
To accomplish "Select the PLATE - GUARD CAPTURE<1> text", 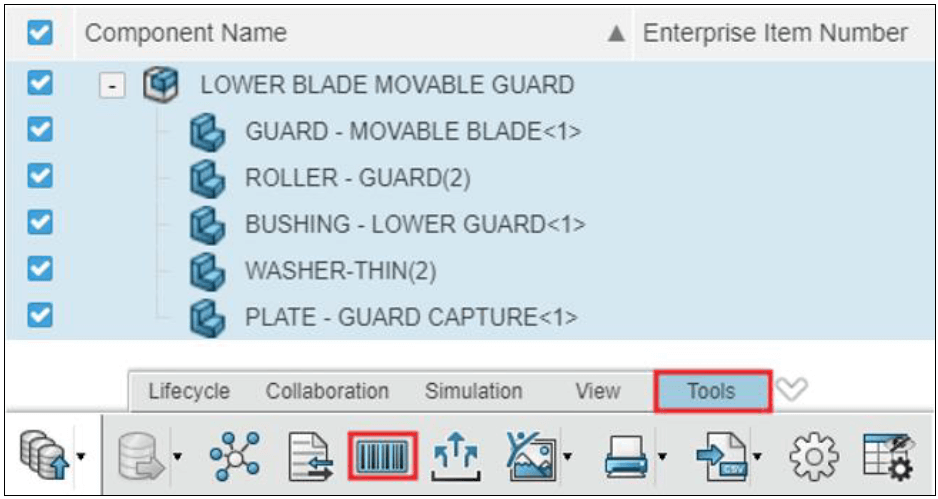I will 412,318.
